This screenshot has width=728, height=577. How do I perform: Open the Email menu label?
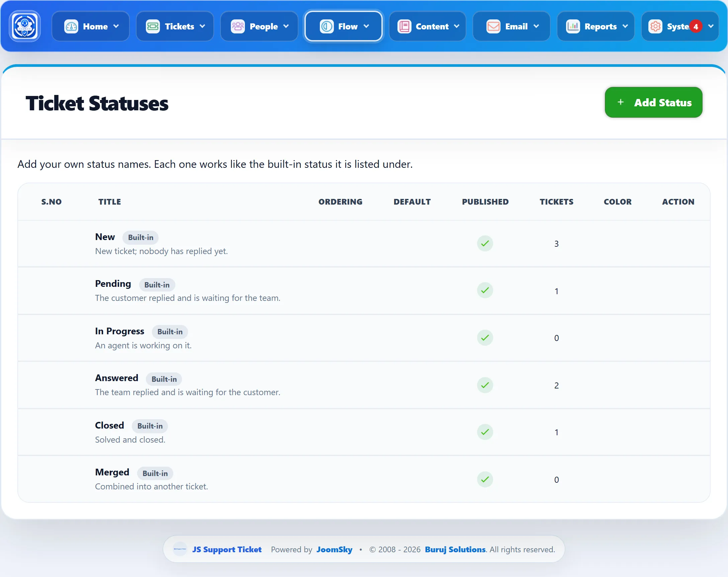516,26
